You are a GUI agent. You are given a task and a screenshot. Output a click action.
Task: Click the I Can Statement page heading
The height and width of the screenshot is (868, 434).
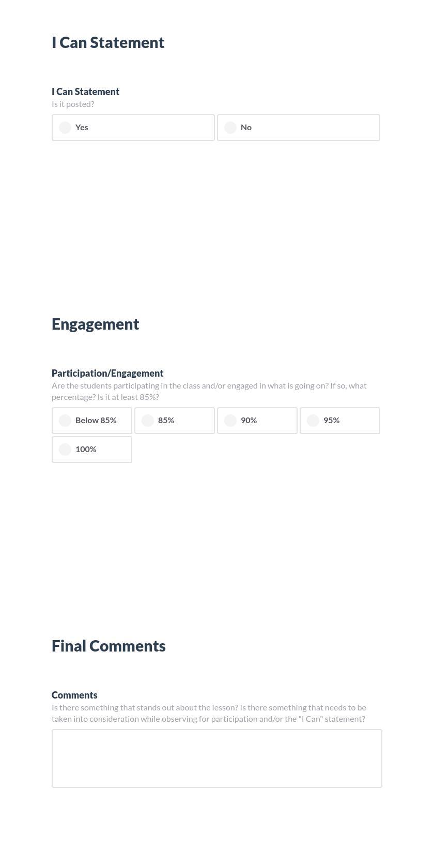[x=108, y=42]
